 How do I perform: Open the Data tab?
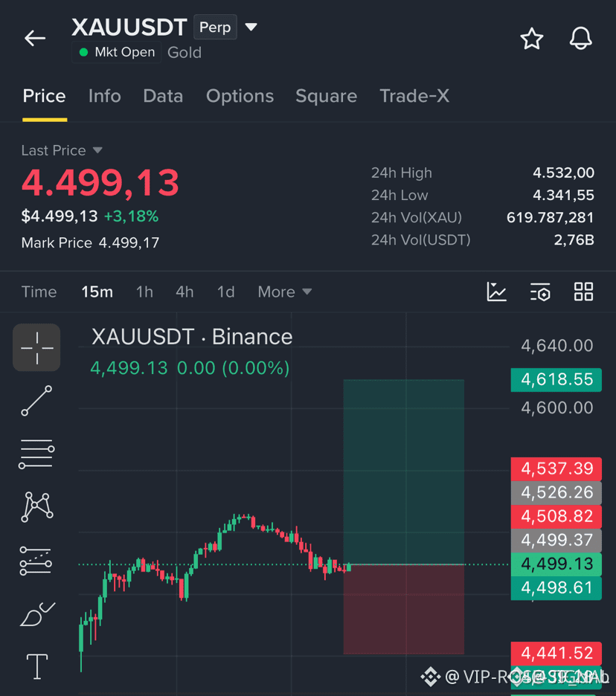163,96
